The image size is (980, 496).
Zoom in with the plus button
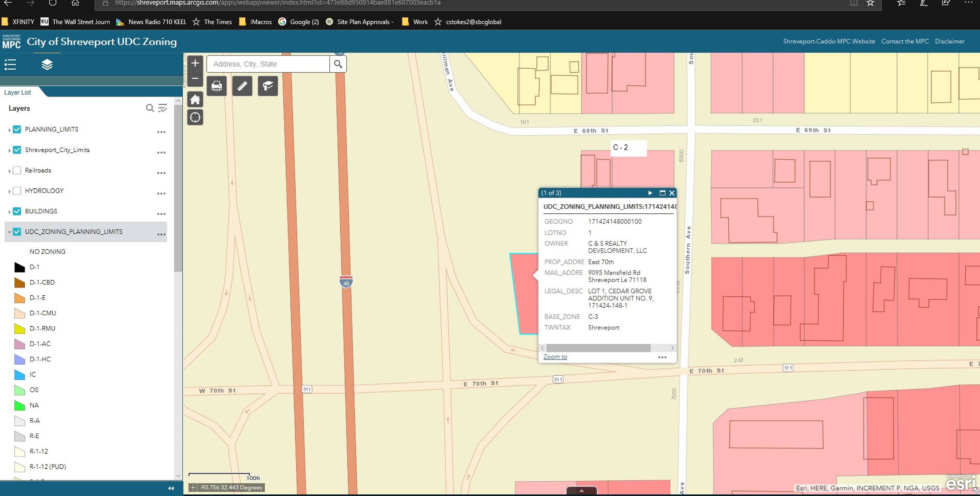[x=195, y=63]
